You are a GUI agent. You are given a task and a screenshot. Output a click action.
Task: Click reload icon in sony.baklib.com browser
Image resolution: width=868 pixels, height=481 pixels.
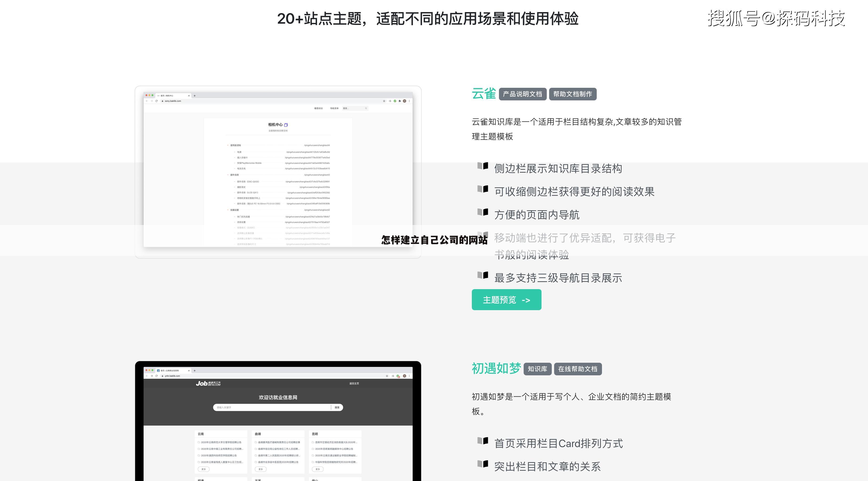(x=156, y=101)
